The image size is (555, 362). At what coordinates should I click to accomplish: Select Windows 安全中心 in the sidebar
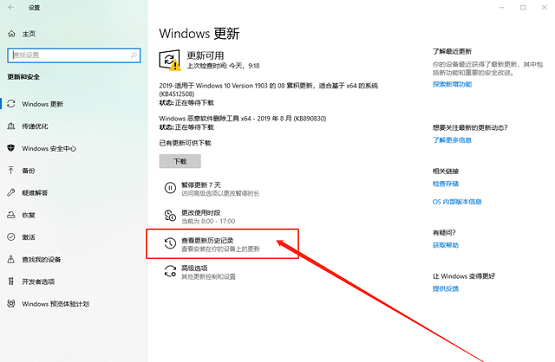(x=49, y=149)
